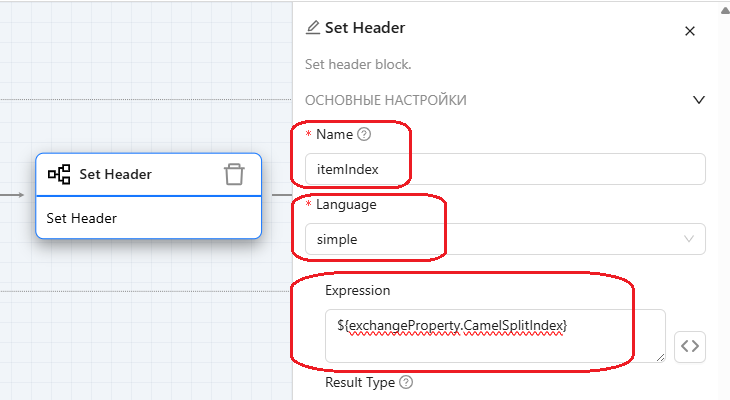730x400 pixels.
Task: Grab the Expression textarea resize handle
Action: 661,357
